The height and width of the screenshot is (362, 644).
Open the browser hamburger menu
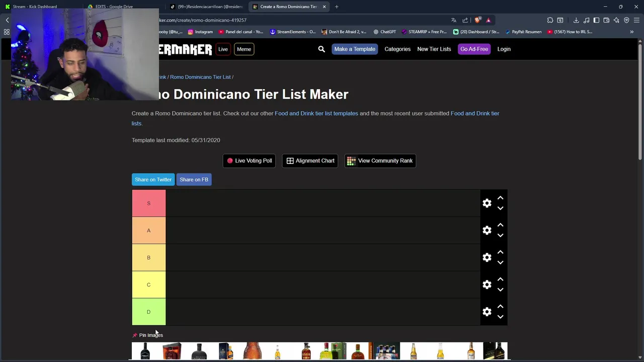tap(636, 20)
